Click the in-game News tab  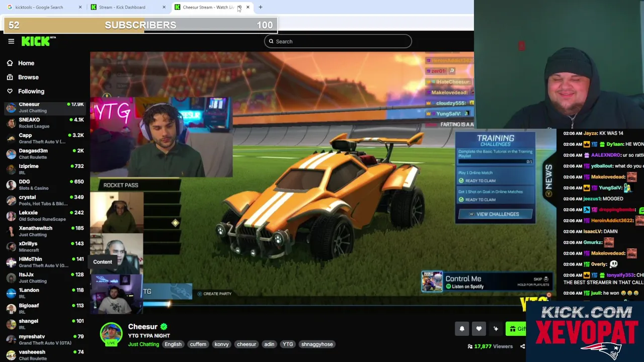click(548, 180)
